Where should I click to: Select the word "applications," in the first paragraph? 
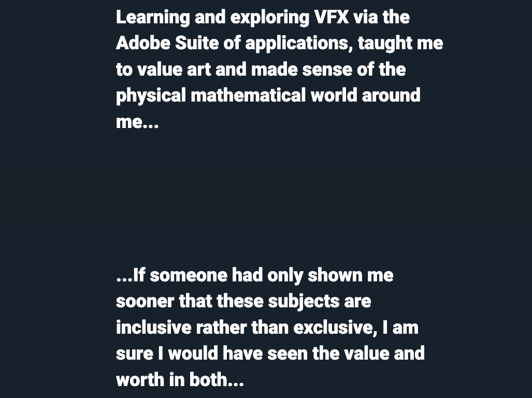[x=299, y=44]
